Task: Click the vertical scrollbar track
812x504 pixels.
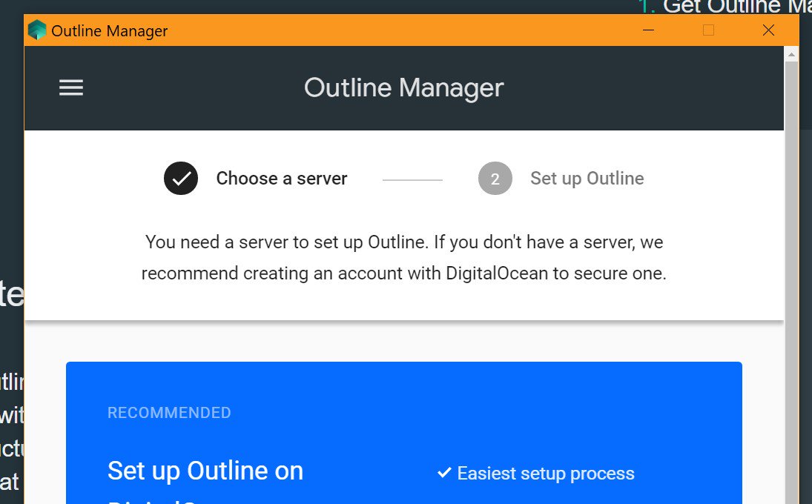Action: [x=791, y=282]
